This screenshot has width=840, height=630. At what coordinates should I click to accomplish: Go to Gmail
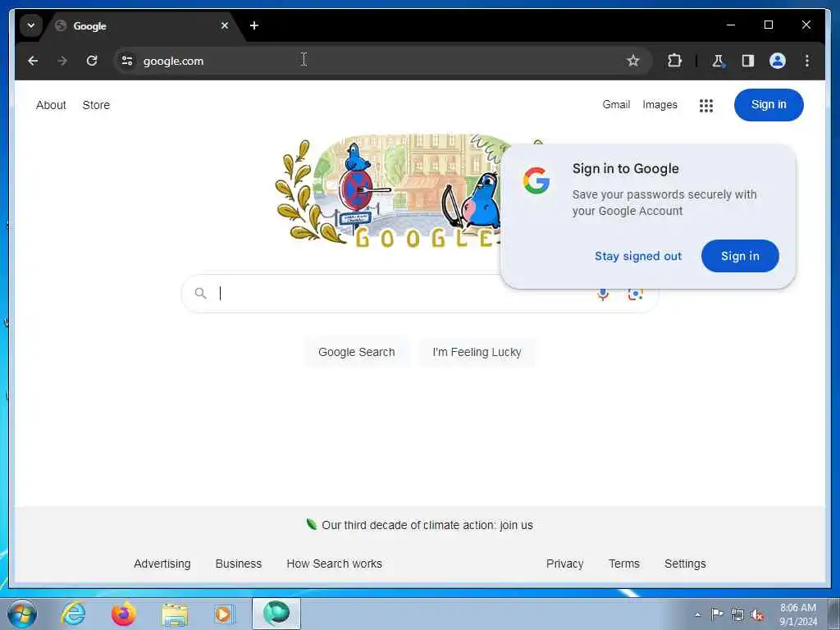[x=616, y=104]
